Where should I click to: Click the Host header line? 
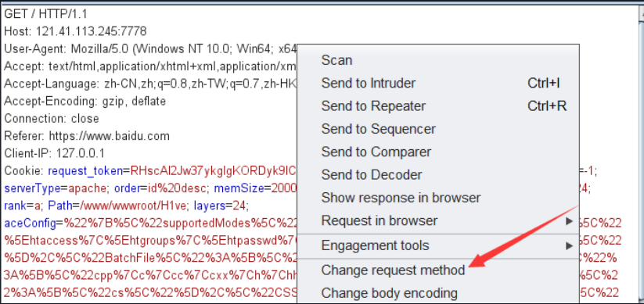[x=75, y=31]
